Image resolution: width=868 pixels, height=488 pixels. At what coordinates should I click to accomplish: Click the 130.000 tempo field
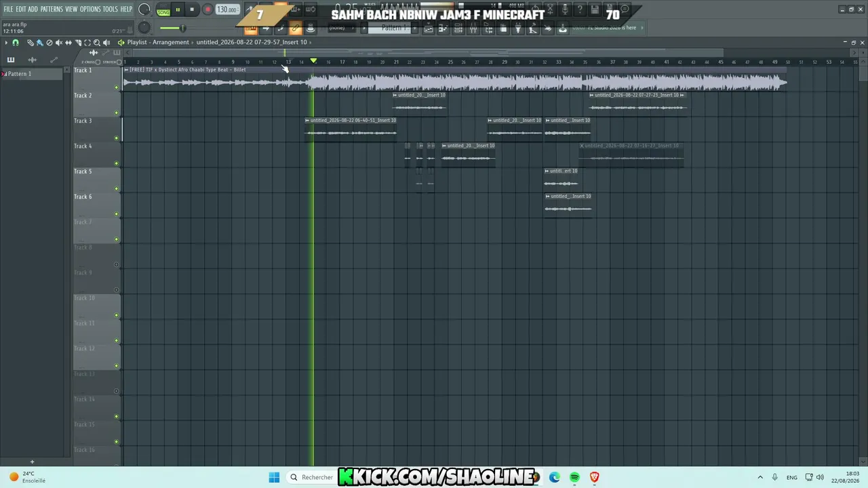point(227,9)
